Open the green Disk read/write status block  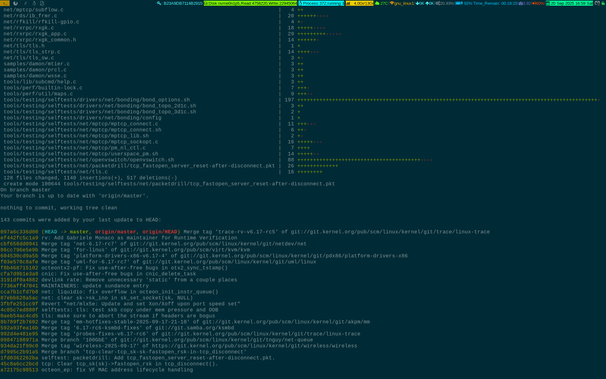[250, 3]
